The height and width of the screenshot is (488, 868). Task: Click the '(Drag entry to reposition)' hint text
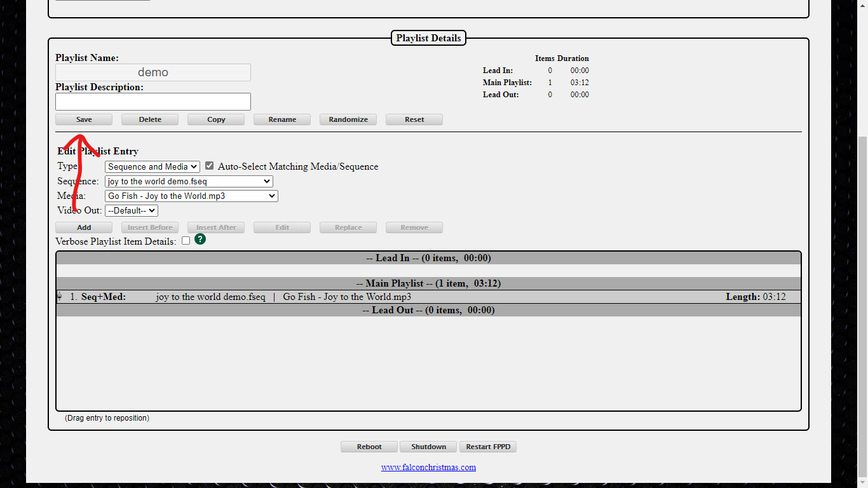coord(107,418)
